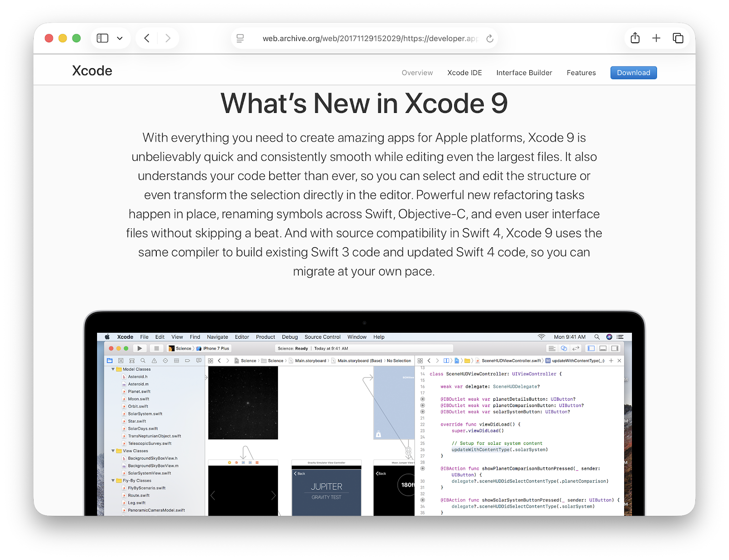This screenshot has width=729, height=560.
Task: Reload the archived page
Action: point(490,38)
